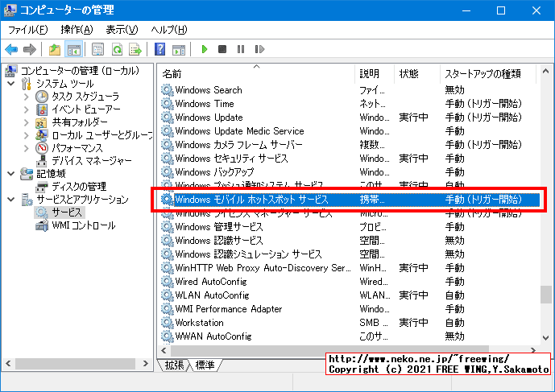Image resolution: width=555 pixels, height=392 pixels.
Task: Click the Refresh toolbar icon
Action: click(117, 49)
